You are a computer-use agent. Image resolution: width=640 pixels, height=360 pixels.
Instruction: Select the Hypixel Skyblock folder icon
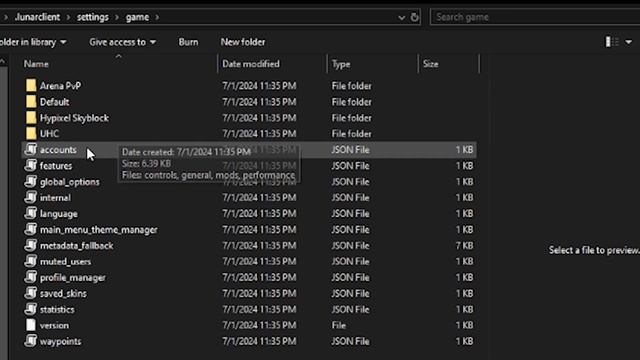click(31, 118)
